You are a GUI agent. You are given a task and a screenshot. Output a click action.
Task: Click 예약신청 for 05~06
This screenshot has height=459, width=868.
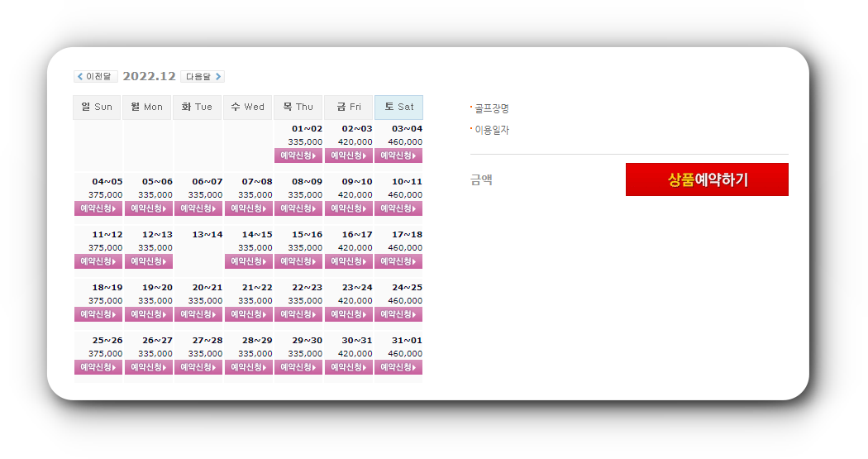[x=148, y=208]
